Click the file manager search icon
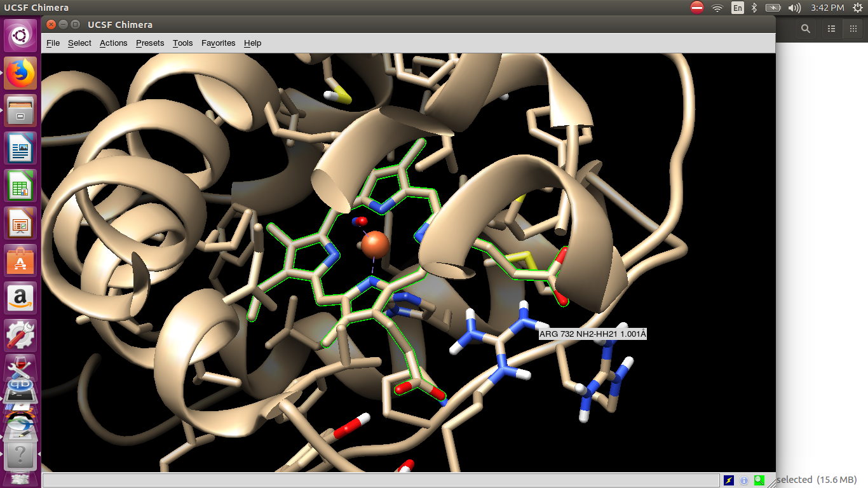Viewport: 868px width, 488px height. coord(806,29)
